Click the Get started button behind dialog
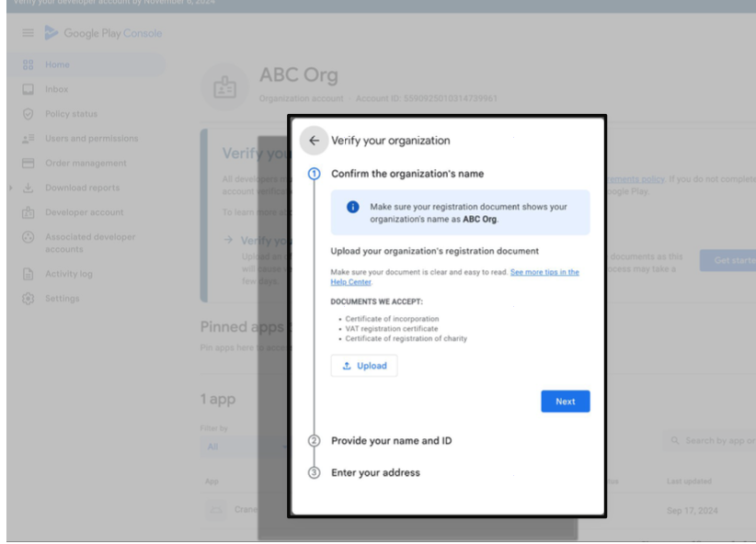The width and height of the screenshot is (756, 544). point(728,260)
